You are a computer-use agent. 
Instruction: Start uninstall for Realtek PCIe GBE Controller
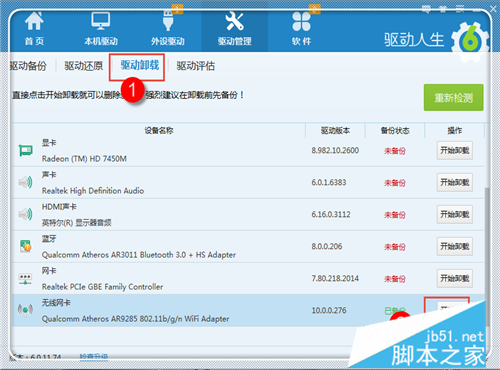(x=455, y=278)
